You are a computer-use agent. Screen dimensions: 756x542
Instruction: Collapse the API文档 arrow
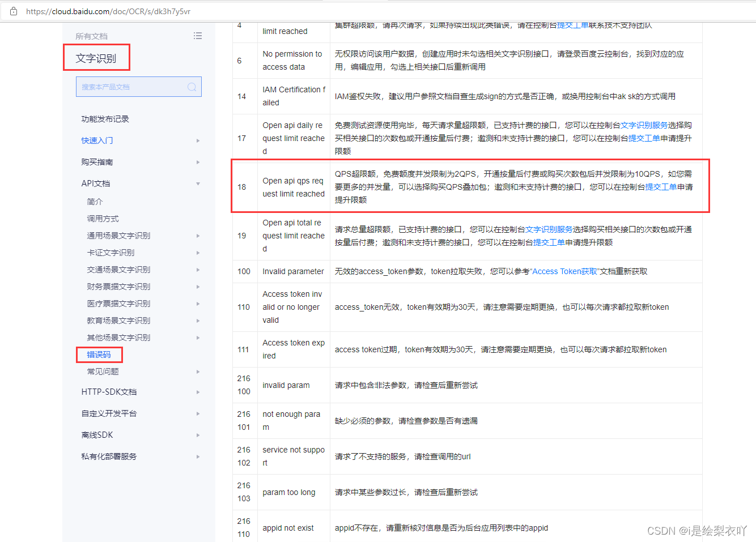click(x=198, y=183)
